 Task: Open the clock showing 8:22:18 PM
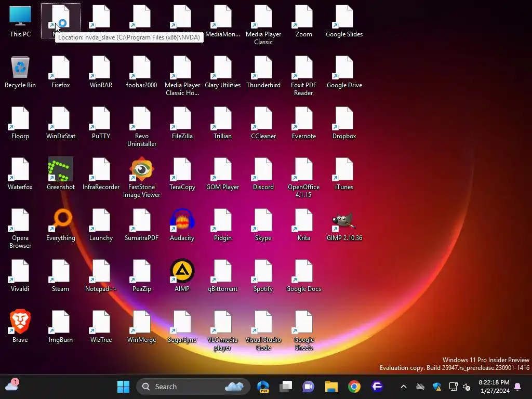pos(494,387)
